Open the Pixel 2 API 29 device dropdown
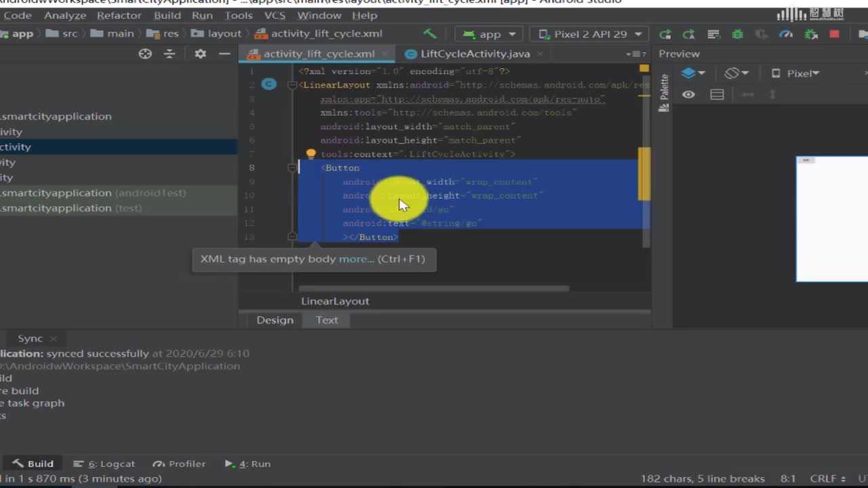 [589, 34]
